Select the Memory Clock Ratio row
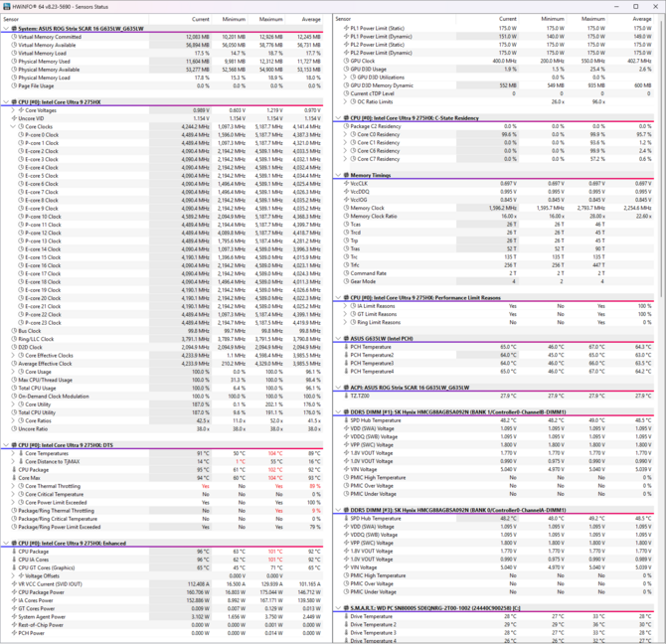 click(494, 216)
